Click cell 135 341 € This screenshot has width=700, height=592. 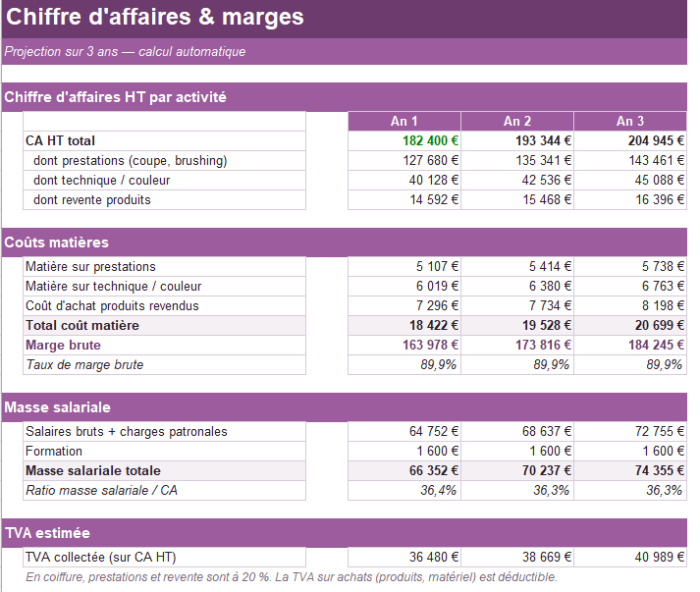[517, 160]
